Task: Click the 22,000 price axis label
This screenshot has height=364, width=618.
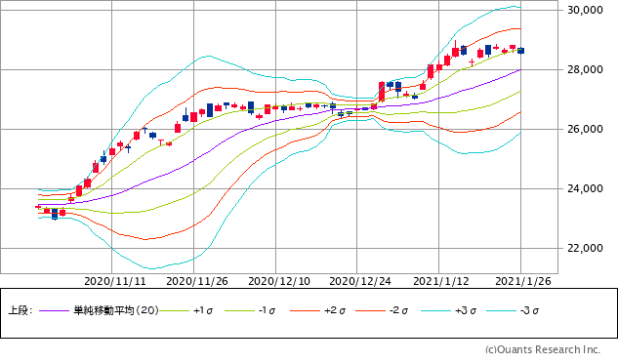Action: coord(585,248)
